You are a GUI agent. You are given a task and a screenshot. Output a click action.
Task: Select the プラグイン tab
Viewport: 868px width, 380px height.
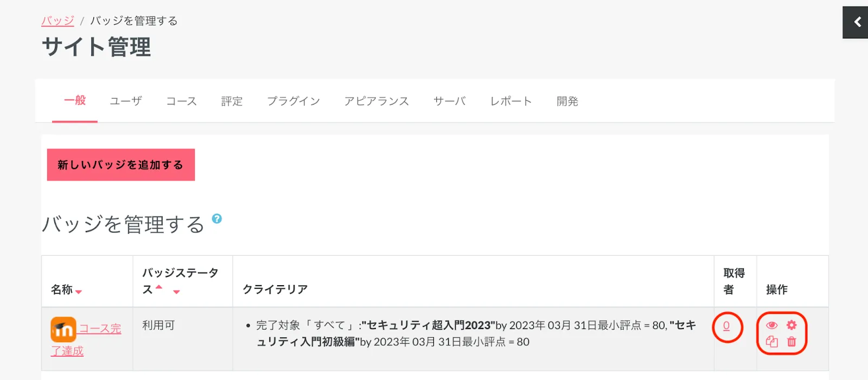[x=293, y=101]
